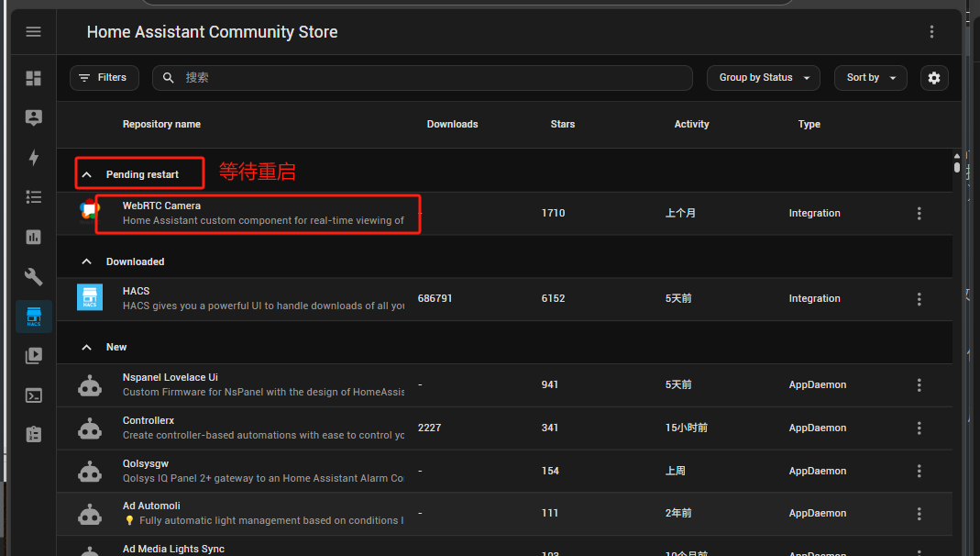Open the Terminal sidebar icon
Viewport: 980px width, 556px height.
click(34, 395)
